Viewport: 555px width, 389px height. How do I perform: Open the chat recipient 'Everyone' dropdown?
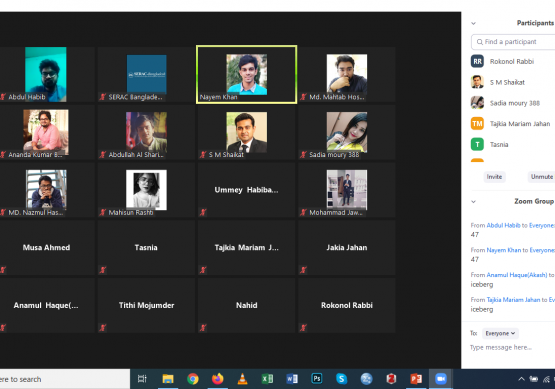[500, 333]
